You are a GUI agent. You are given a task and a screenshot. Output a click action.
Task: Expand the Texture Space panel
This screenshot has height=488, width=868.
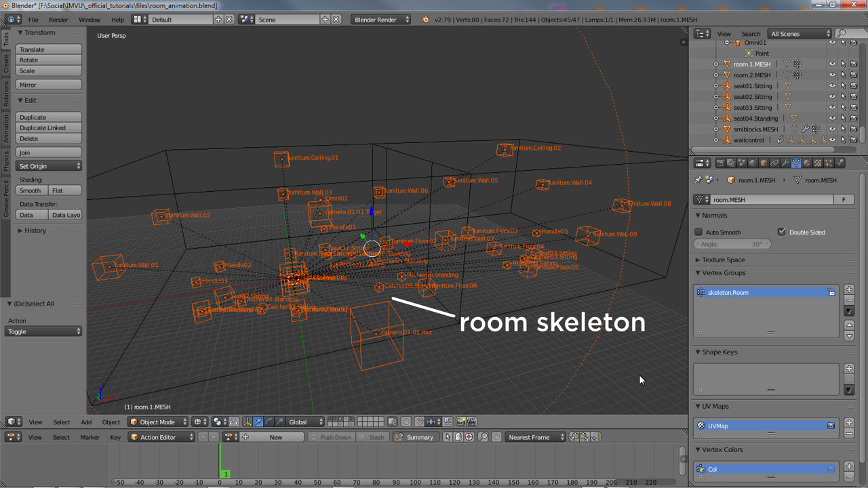[722, 260]
